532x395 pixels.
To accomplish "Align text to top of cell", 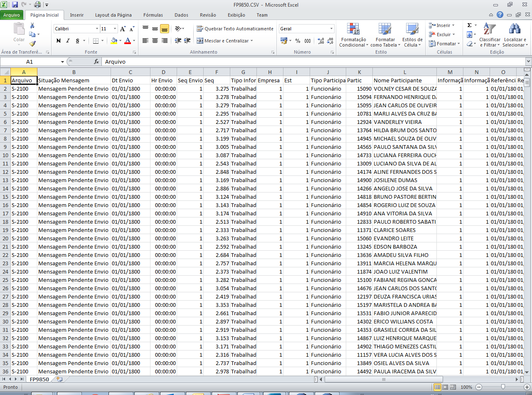I will [x=145, y=29].
